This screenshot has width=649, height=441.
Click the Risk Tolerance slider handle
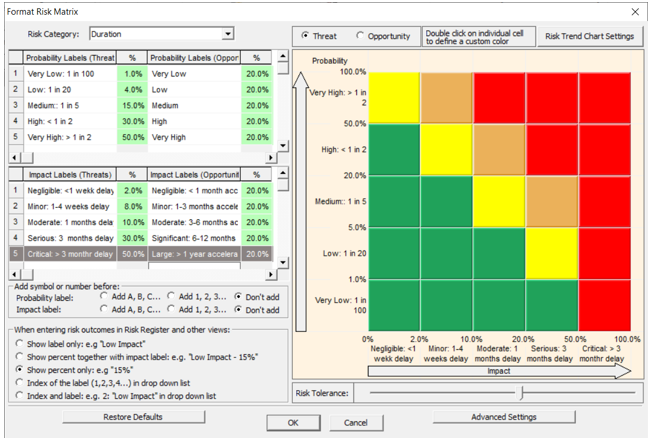(x=522, y=393)
